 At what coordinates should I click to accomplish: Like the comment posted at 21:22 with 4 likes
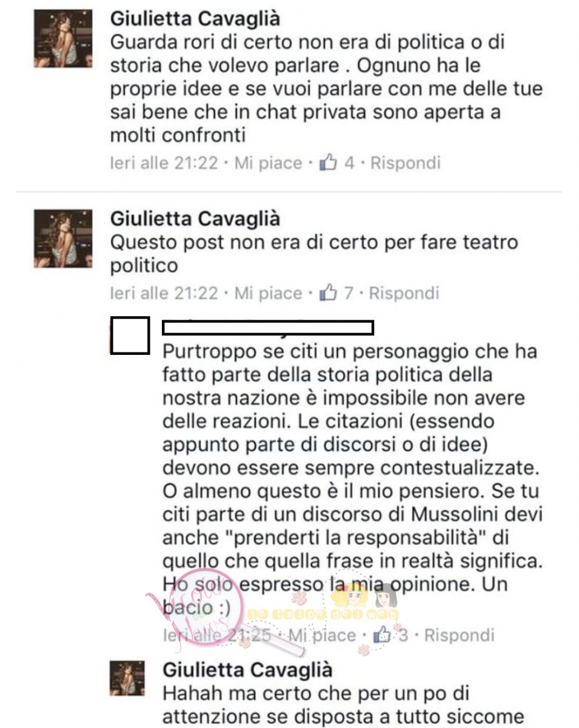click(268, 163)
